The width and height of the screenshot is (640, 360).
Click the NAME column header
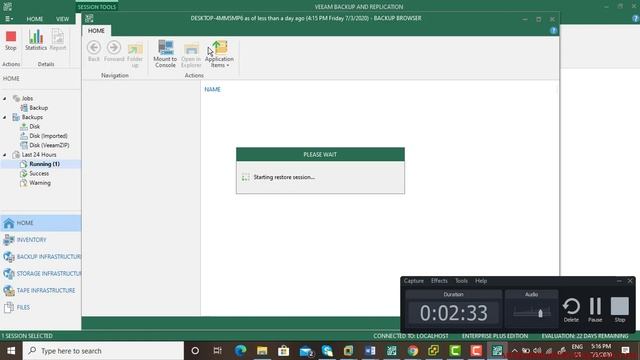tap(212, 89)
